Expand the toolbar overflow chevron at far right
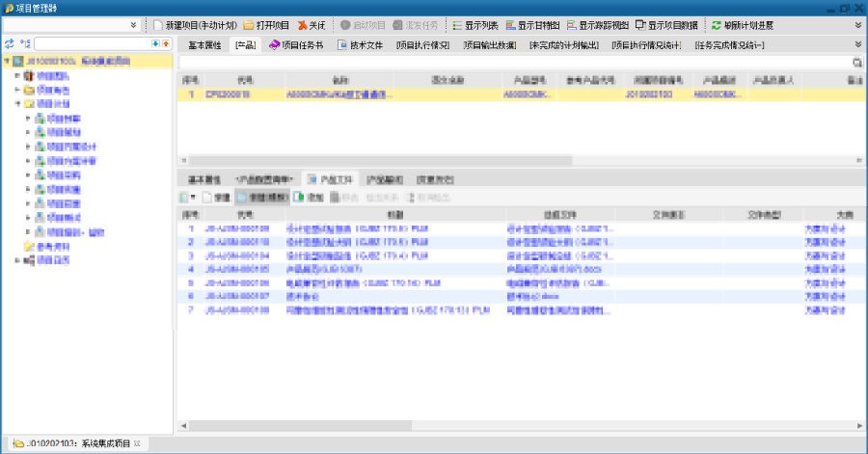The height and width of the screenshot is (454, 868). (x=858, y=24)
